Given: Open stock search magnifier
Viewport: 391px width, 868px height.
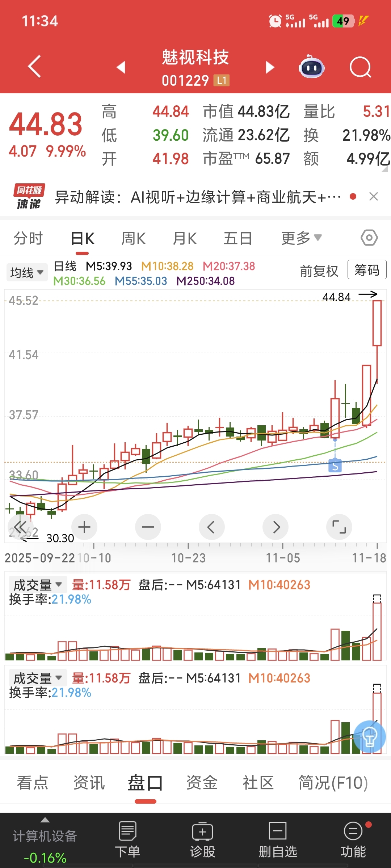Looking at the screenshot, I should (361, 67).
